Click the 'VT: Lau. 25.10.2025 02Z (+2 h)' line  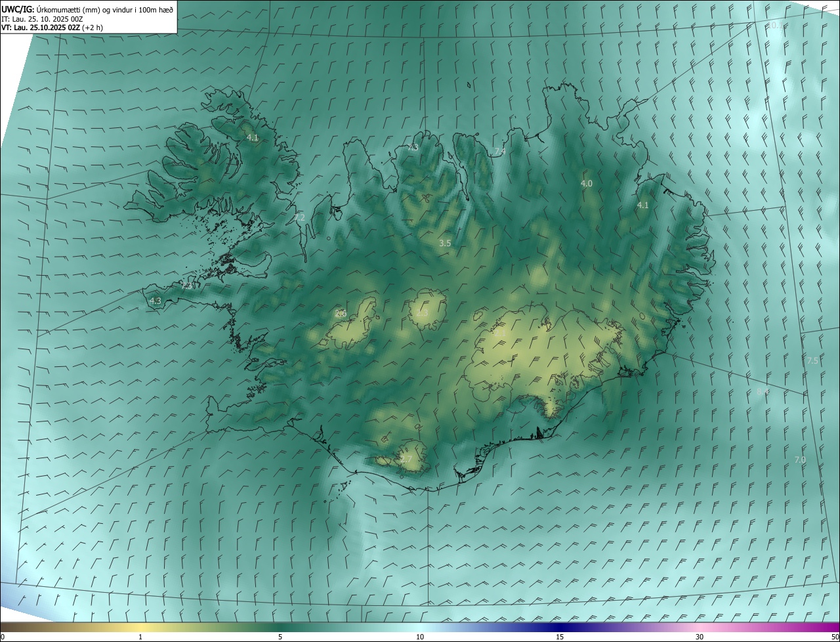(x=52, y=28)
